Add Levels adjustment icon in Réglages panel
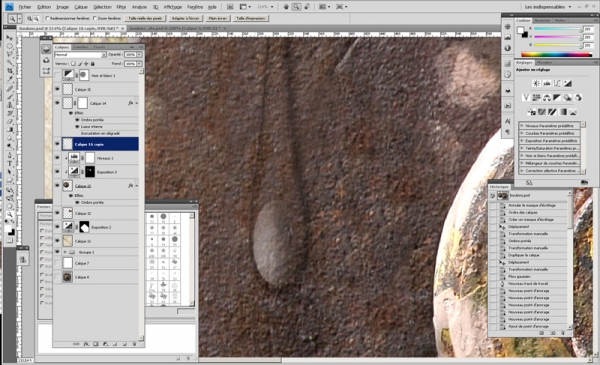The image size is (600, 365). [547, 83]
